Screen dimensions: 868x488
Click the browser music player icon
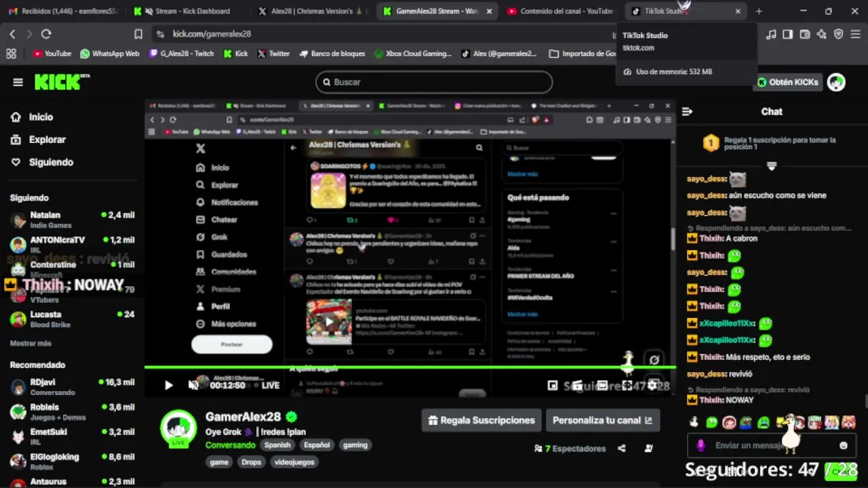pyautogui.click(x=771, y=34)
